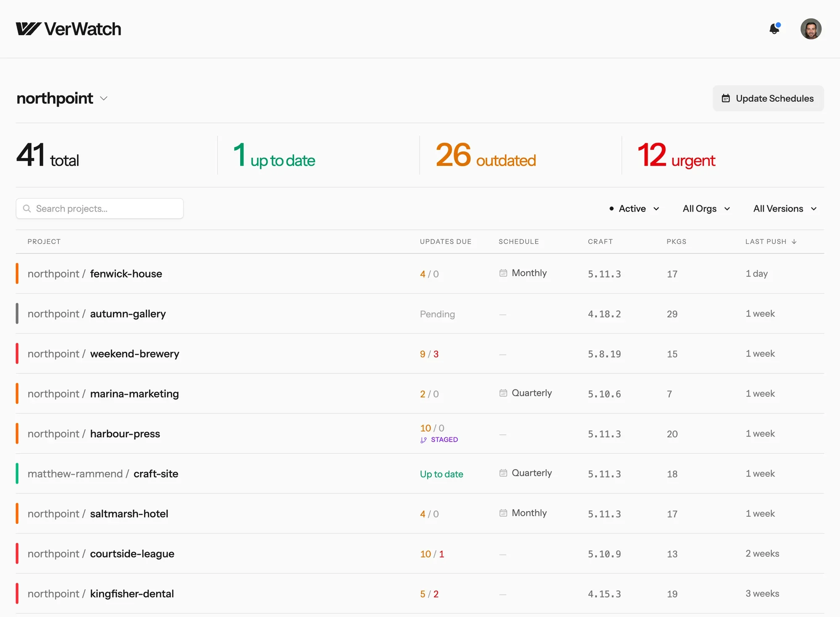Click the 12 urgent summary stat
This screenshot has width=840, height=617.
(x=676, y=155)
